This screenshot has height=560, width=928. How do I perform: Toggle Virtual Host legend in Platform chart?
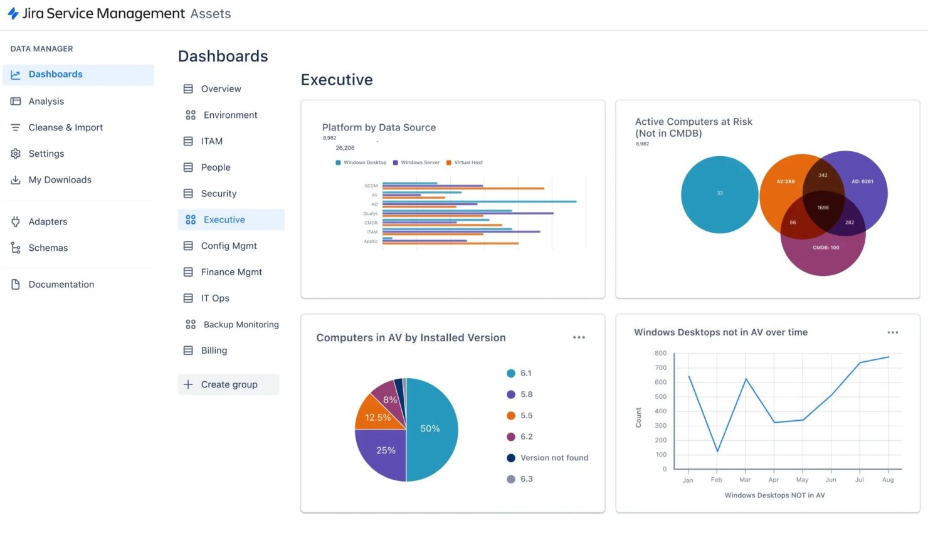[x=465, y=162]
